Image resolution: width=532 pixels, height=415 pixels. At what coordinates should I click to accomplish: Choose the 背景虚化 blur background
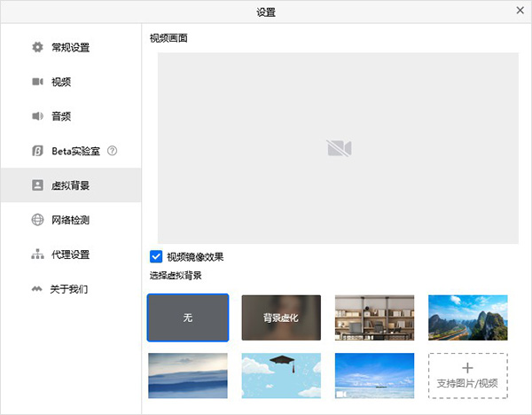281,317
